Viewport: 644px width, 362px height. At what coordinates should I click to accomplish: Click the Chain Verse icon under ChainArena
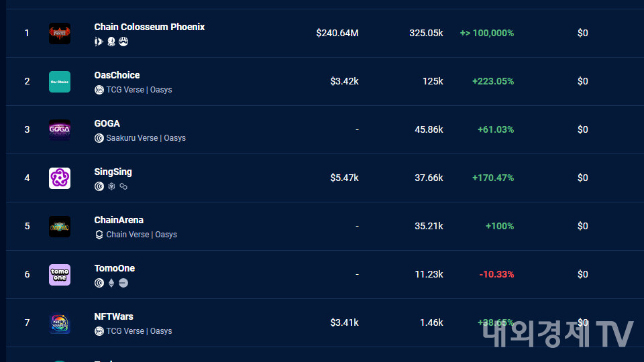(99, 235)
